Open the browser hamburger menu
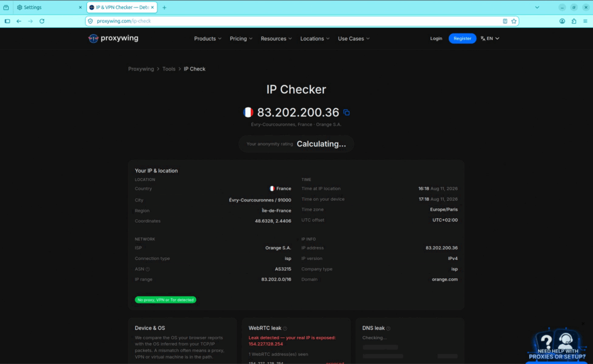 [585, 21]
